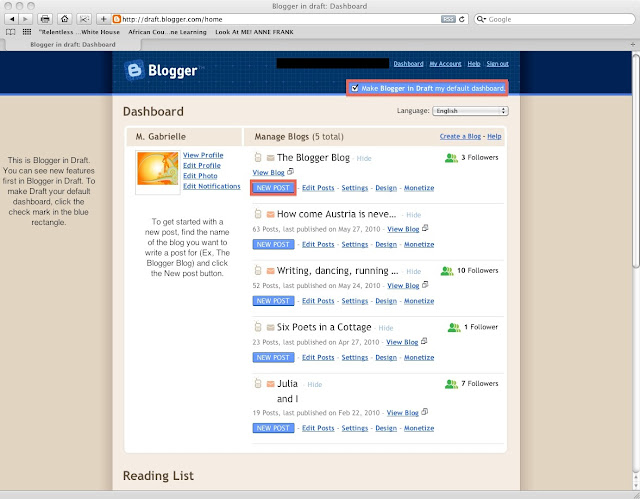640x499 pixels.
Task: Click the print icon in toolbar
Action: click(45, 19)
